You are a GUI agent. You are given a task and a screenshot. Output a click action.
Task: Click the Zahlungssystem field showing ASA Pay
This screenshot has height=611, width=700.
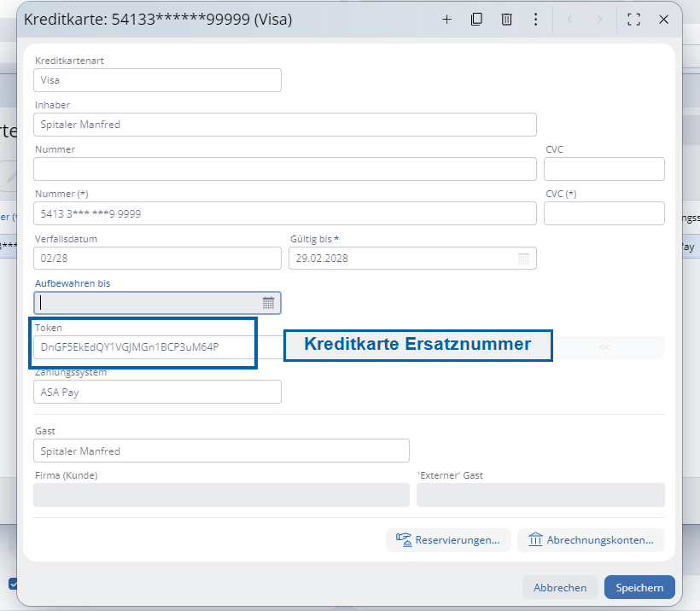coord(157,392)
